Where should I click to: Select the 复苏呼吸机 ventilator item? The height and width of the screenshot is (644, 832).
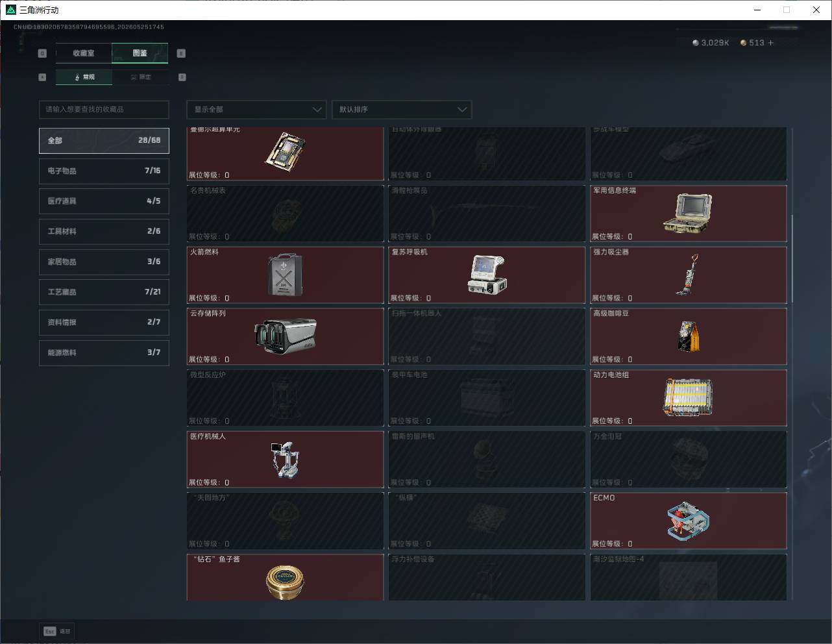point(487,275)
